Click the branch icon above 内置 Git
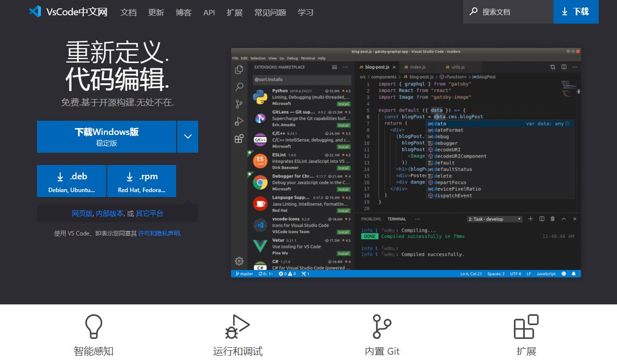 [382, 327]
